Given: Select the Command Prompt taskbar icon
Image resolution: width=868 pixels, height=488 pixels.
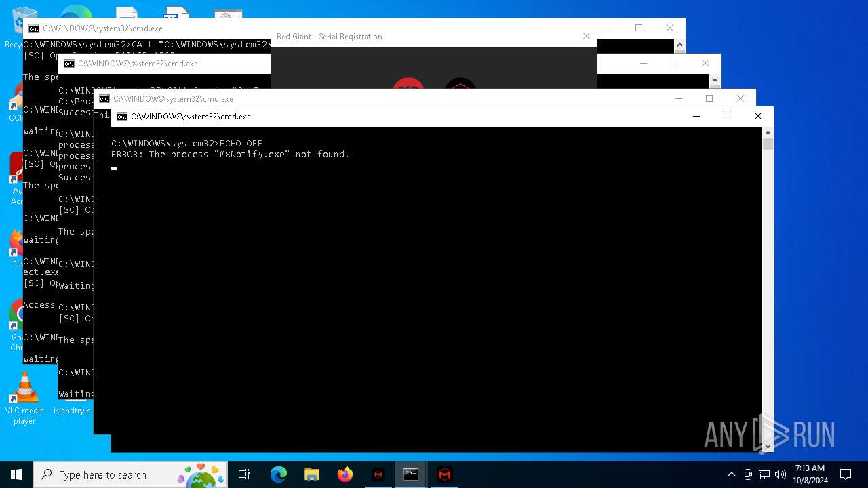Looking at the screenshot, I should pyautogui.click(x=411, y=474).
